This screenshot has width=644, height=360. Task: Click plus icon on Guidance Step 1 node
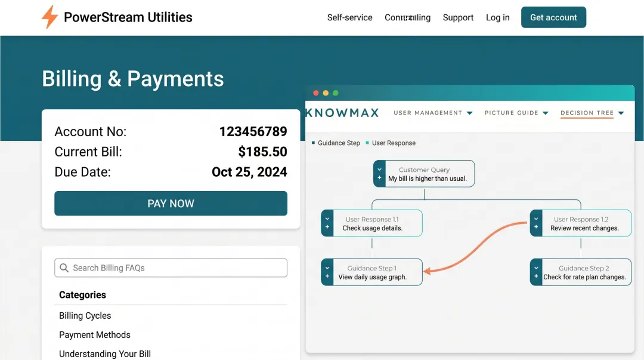tap(327, 276)
